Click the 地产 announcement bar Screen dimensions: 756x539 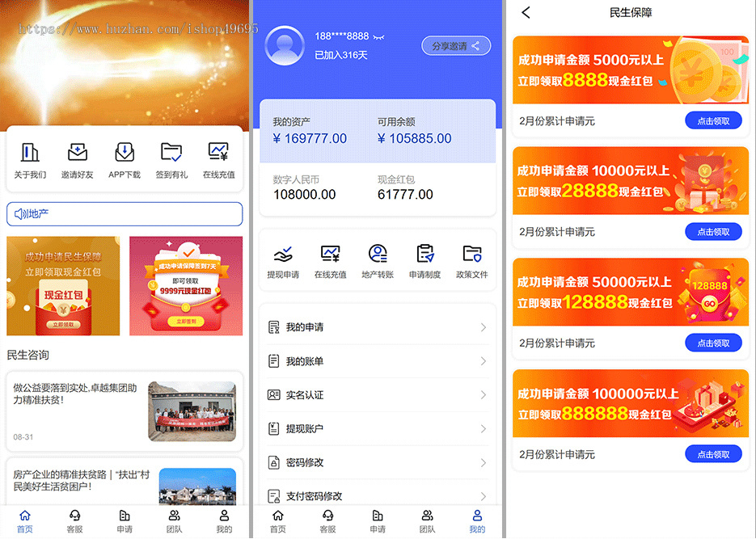coord(125,214)
